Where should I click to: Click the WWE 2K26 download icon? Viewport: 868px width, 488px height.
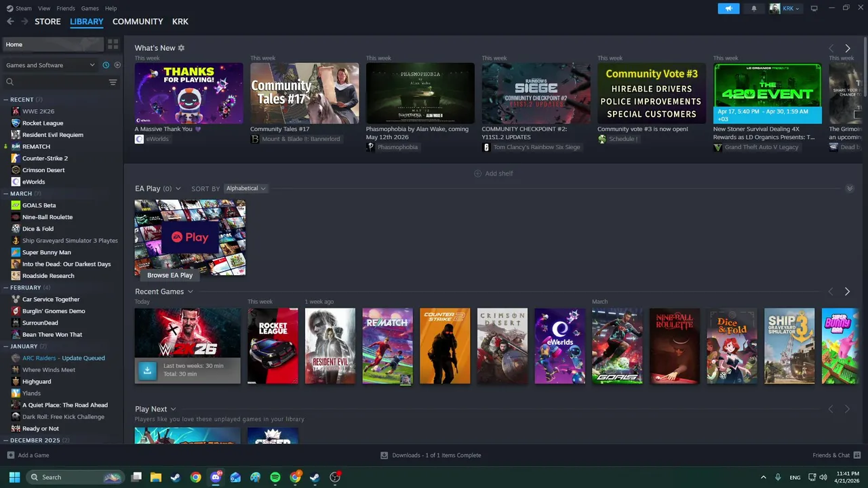146,370
